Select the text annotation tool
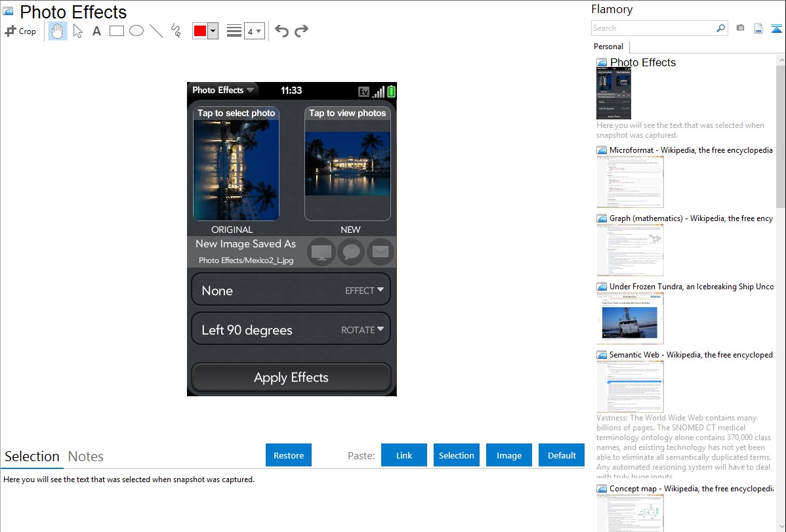 click(96, 31)
